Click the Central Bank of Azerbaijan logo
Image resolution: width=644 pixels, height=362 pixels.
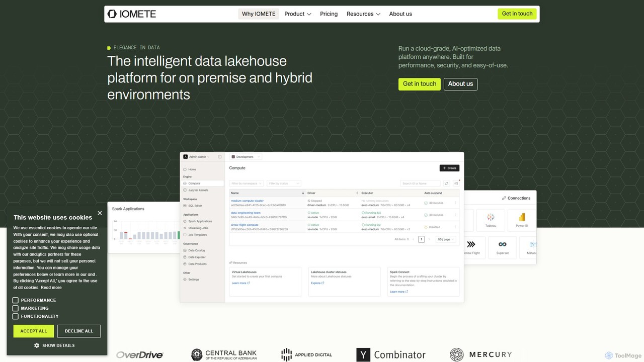click(224, 355)
